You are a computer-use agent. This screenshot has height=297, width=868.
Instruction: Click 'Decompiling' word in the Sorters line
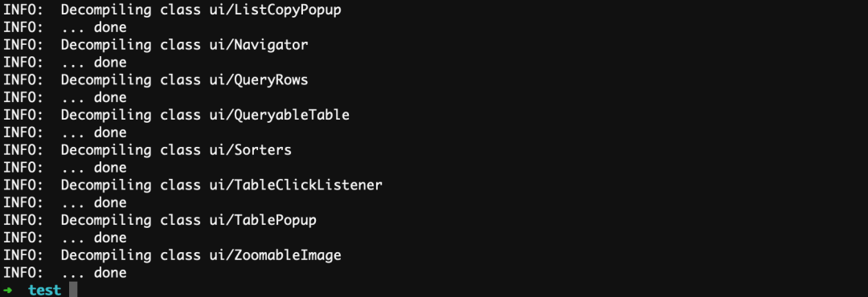[x=106, y=150]
